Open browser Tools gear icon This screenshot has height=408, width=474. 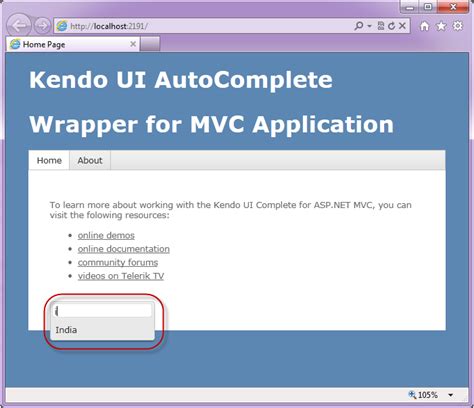tap(458, 26)
